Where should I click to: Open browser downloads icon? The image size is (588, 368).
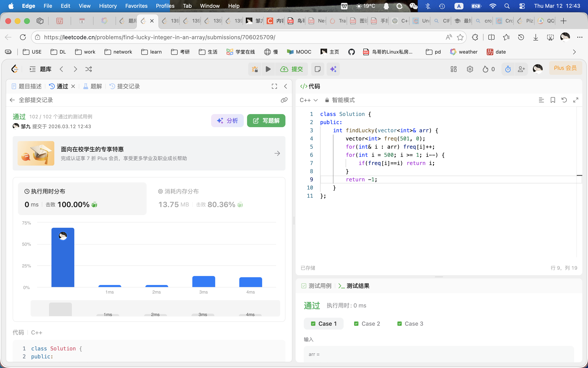tap(536, 37)
